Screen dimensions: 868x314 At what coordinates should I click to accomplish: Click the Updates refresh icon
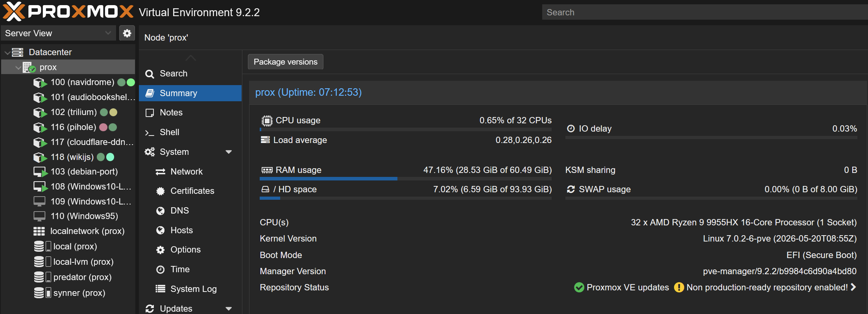point(150,308)
